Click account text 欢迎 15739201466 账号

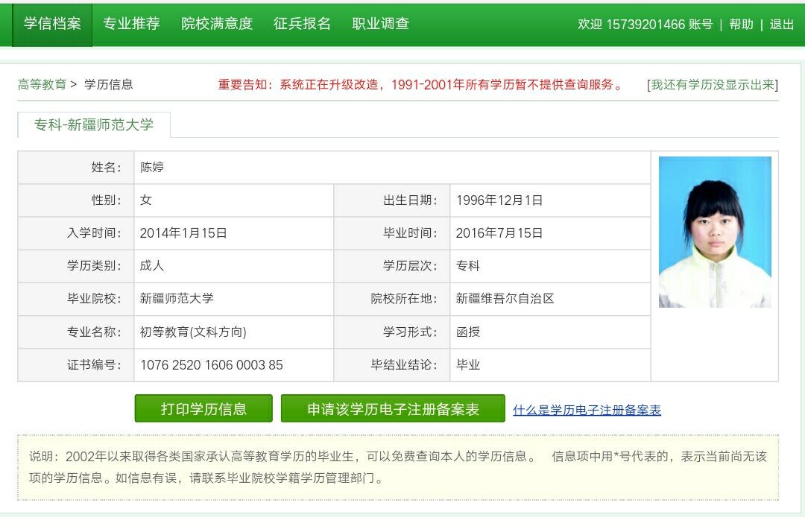tap(645, 24)
